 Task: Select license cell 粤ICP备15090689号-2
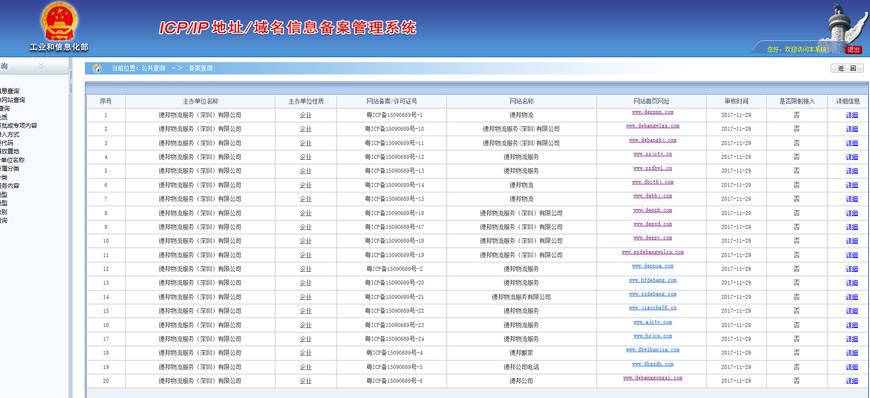[394, 269]
